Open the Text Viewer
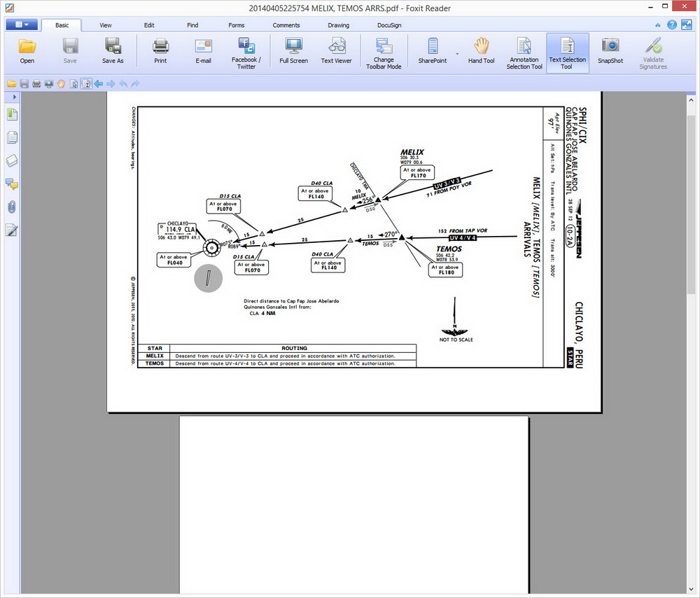This screenshot has height=598, width=700. 336,52
